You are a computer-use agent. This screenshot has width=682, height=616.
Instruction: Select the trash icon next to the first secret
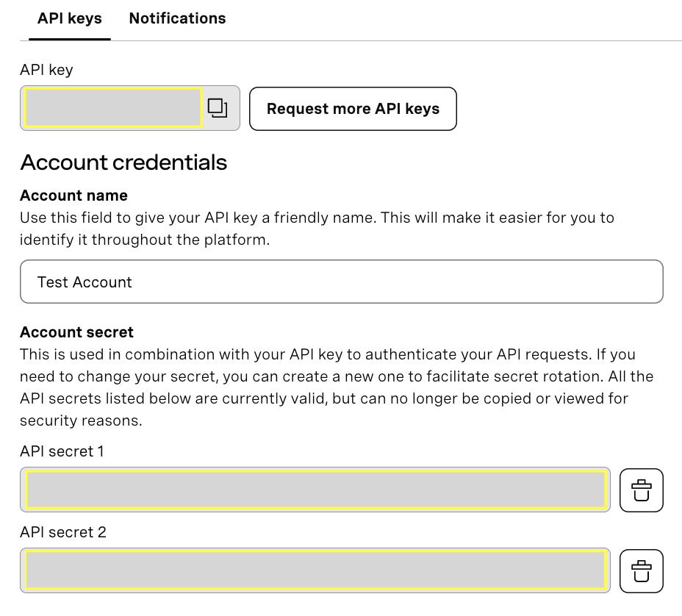pos(641,490)
